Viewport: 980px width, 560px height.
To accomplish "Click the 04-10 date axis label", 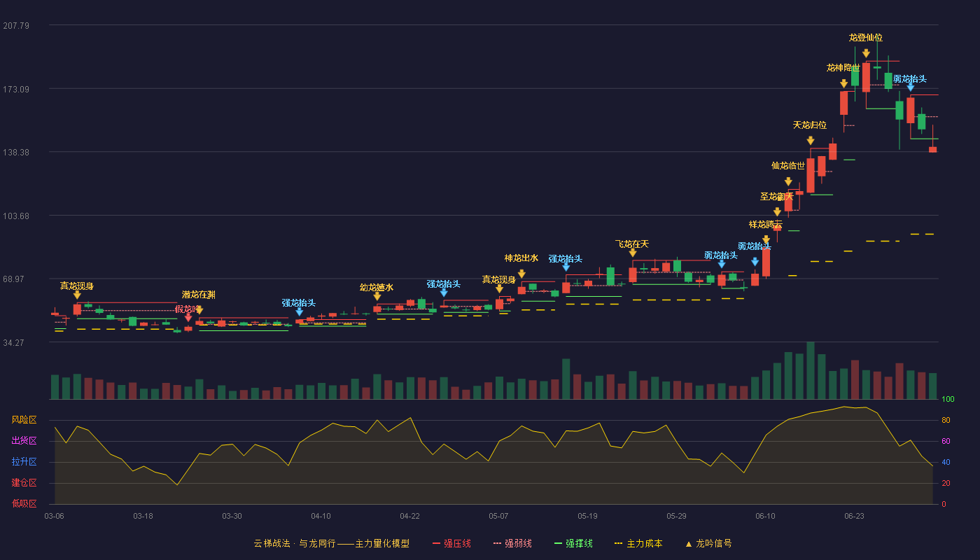I will [x=321, y=516].
